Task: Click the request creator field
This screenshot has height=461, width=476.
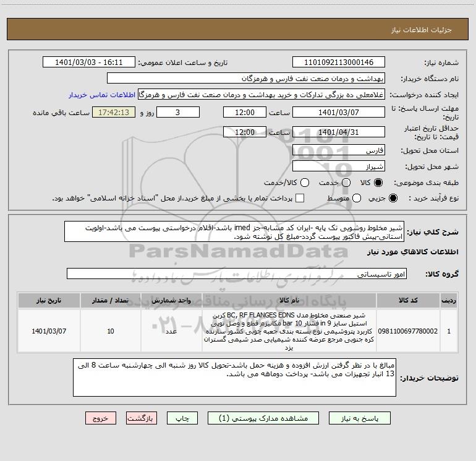Action: [261, 95]
